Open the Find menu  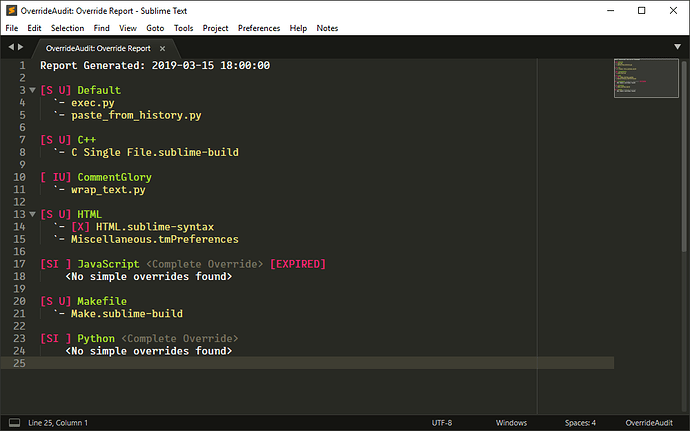tap(101, 28)
